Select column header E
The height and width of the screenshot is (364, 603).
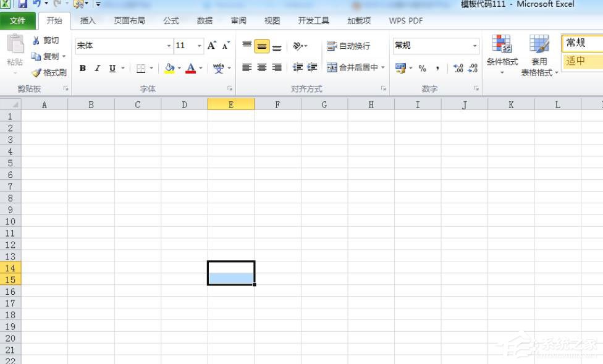[x=231, y=104]
